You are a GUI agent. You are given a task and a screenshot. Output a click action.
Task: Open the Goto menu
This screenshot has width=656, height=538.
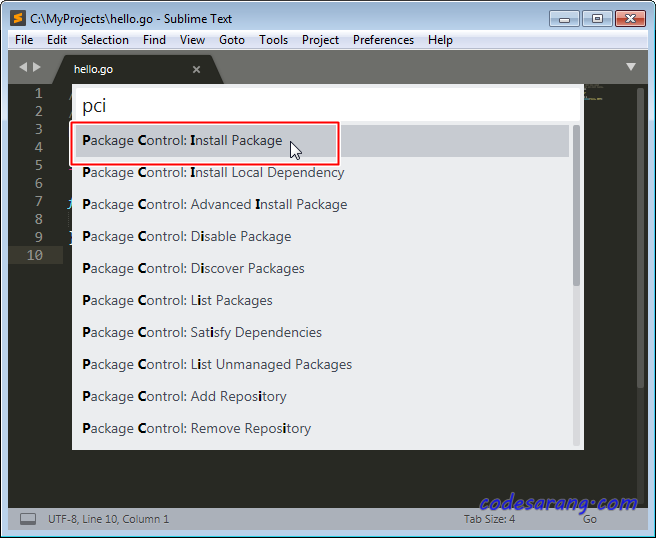[232, 40]
